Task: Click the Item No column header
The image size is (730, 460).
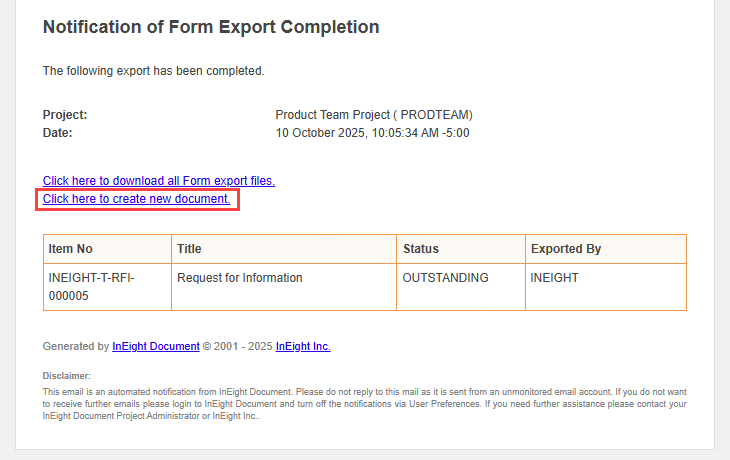Action: coord(71,249)
